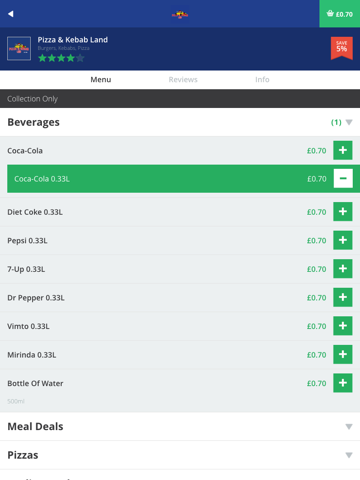Select the Mirinda 0.33L label
The height and width of the screenshot is (480, 360).
point(32,355)
